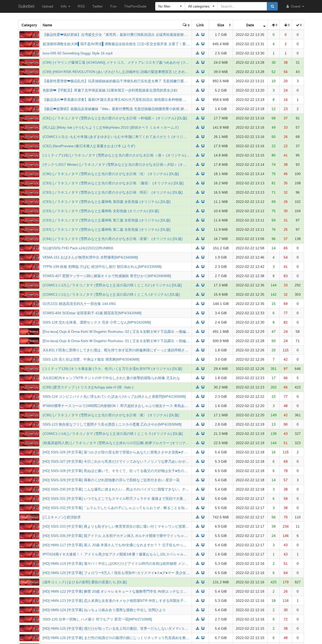The width and height of the screenshot is (322, 644).
Task: Open the All categories dropdown
Action: point(201,6)
